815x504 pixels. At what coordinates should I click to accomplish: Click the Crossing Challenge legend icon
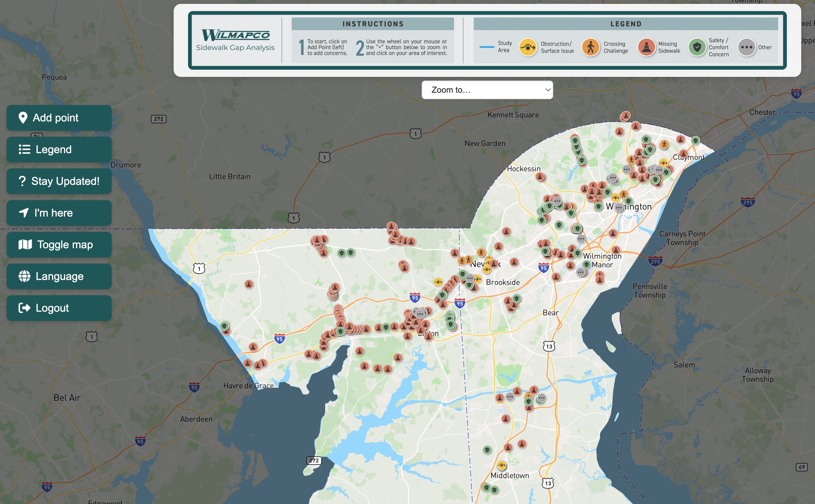591,47
